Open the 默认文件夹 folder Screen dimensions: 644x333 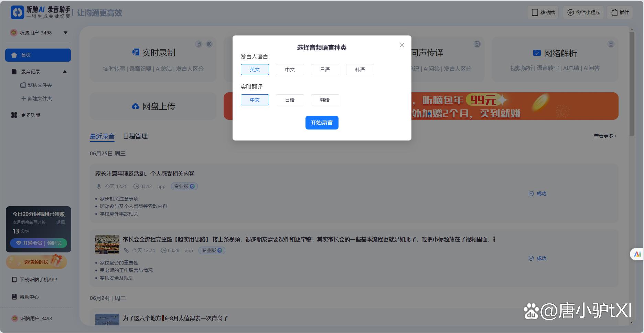(36, 85)
